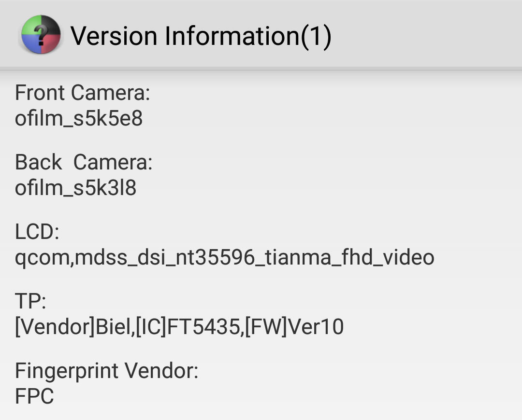Select the LCD label
The image size is (522, 420).
[37, 232]
